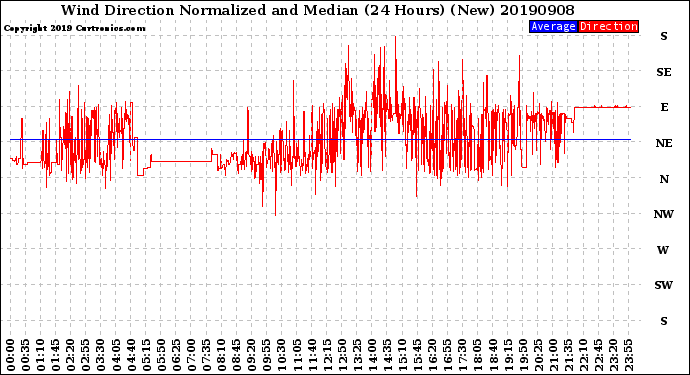Click the 13:25 time label
Image resolution: width=690 pixels, height=375 pixels.
coord(357,355)
